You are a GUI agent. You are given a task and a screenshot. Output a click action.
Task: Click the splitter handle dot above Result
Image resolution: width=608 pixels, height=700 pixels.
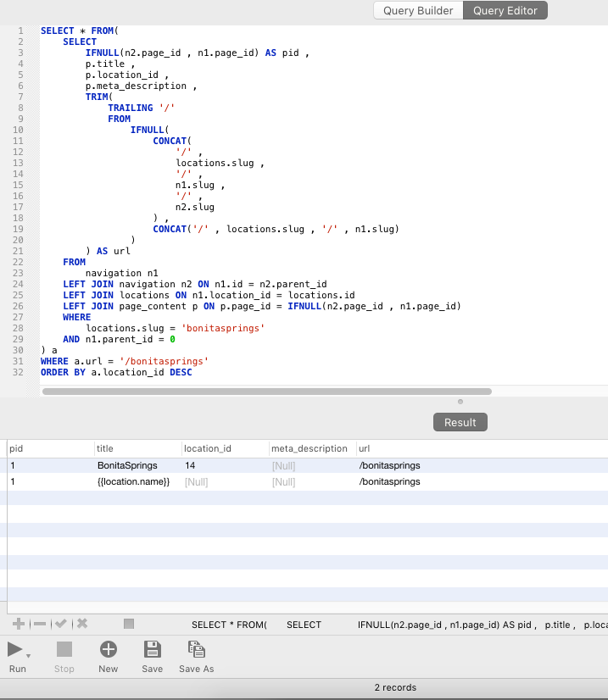click(460, 402)
